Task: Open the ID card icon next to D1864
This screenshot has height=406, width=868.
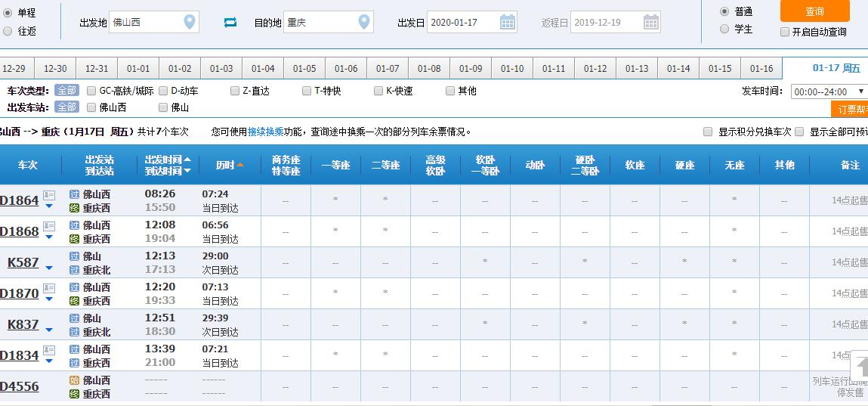Action: tap(49, 195)
